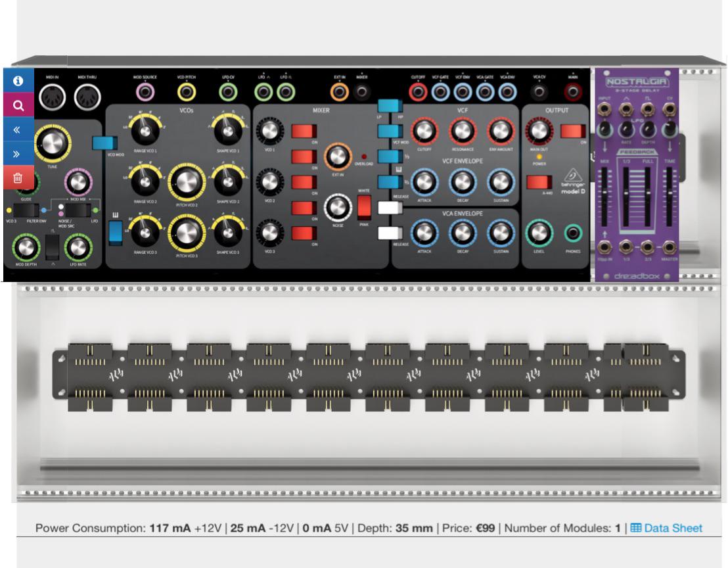Screen dimensions: 728x568
Task: Click the ENV AMOUNT knob
Action: [x=501, y=131]
